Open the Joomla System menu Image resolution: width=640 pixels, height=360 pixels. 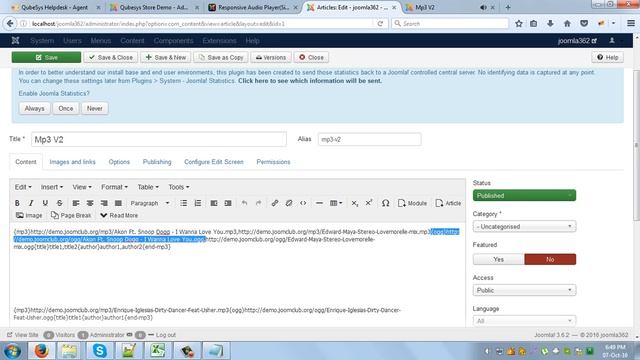(x=42, y=40)
